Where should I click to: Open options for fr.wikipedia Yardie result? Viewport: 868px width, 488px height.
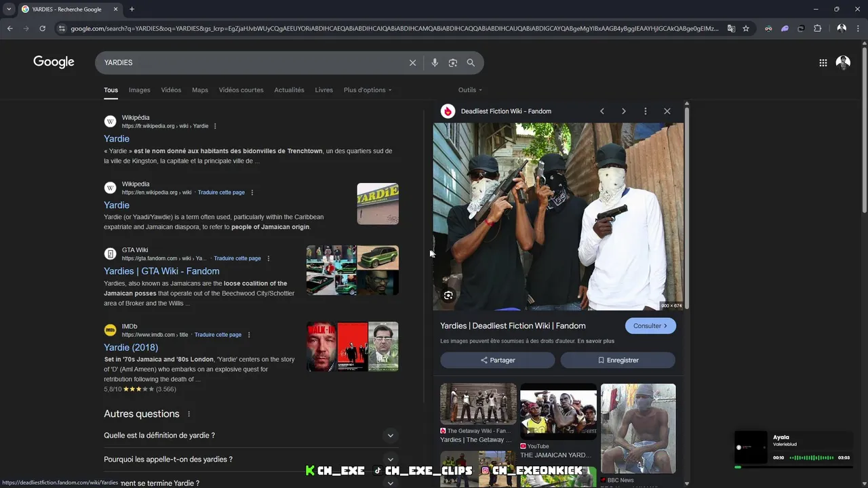pos(215,126)
